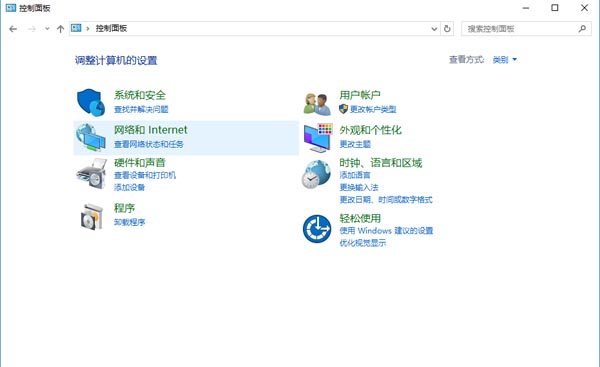Open the 系统和安全 shield icon
The image size is (600, 367).
coord(91,103)
